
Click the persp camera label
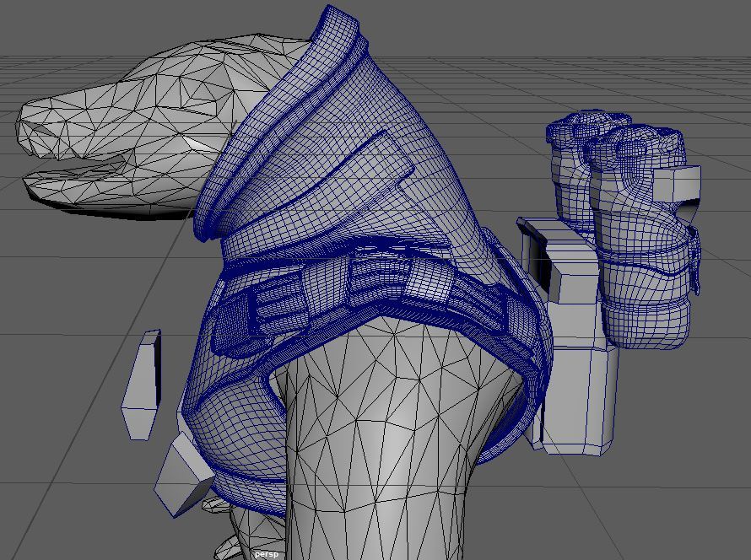267,554
